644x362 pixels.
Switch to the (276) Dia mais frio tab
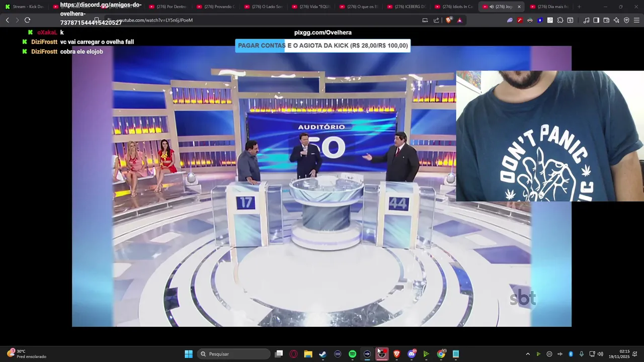[549, 7]
